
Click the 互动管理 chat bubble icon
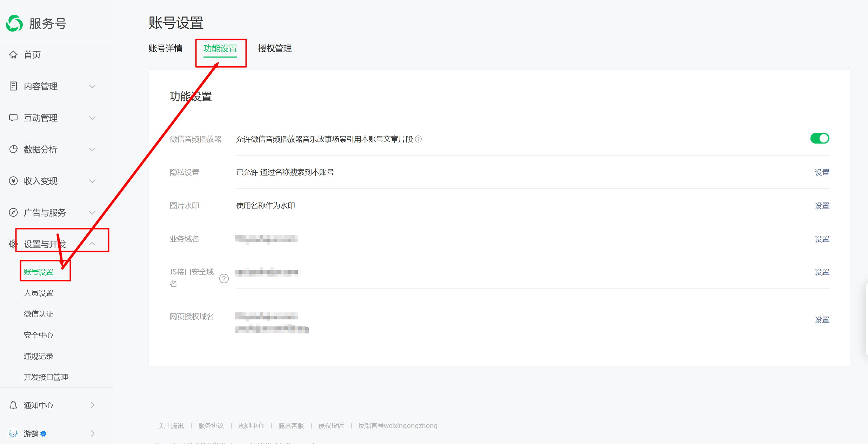[13, 118]
